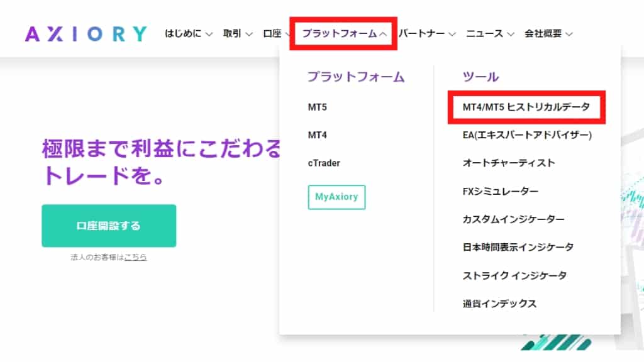Click the up chevron beside プラットフォーム
This screenshot has height=362, width=644.
click(383, 34)
